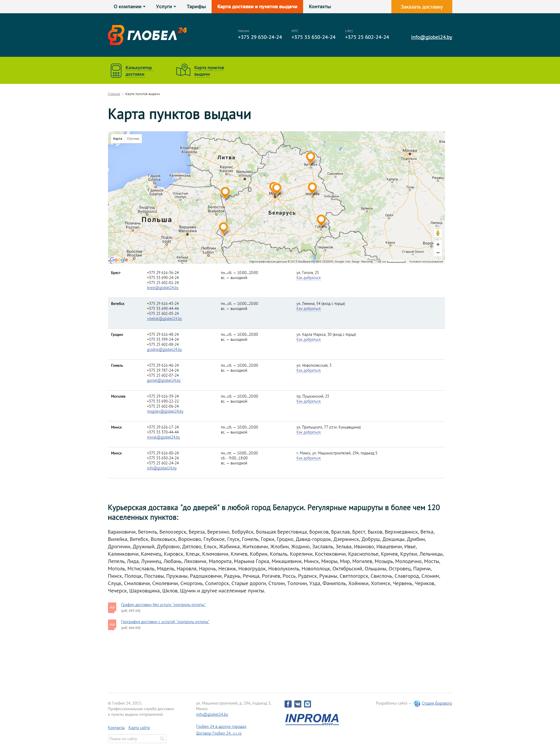Image resolution: width=560 pixels, height=749 pixels.
Task: Go to Главная breadcrumb
Action: pyautogui.click(x=114, y=94)
